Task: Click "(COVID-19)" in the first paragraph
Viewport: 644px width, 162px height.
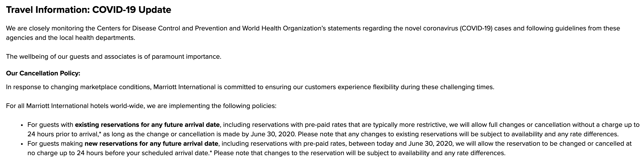Action: point(476,28)
